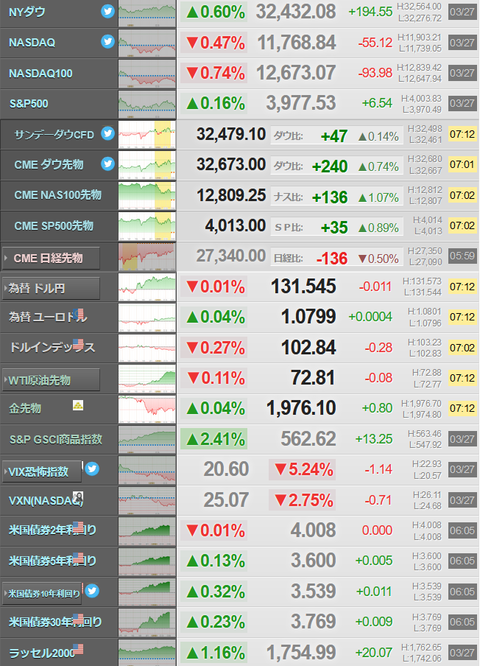Open the 金先物 mini chart
Image resolution: width=480 pixels, height=666 pixels.
pos(147,409)
